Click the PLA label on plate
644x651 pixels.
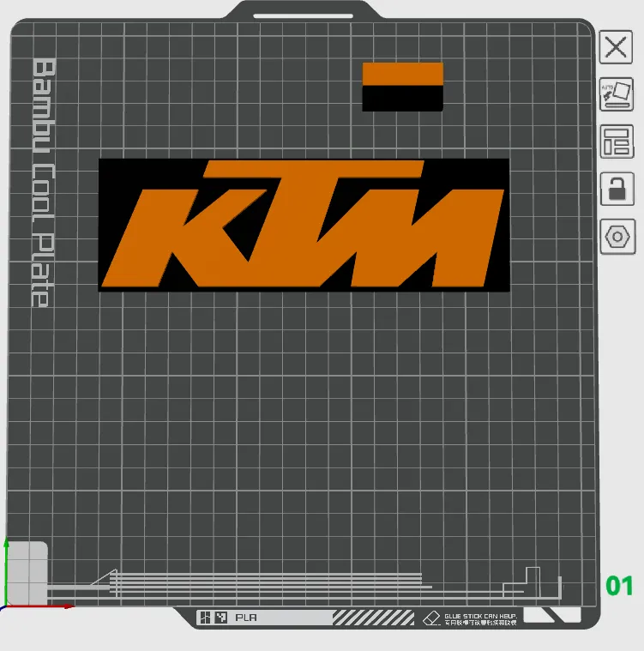point(246,618)
